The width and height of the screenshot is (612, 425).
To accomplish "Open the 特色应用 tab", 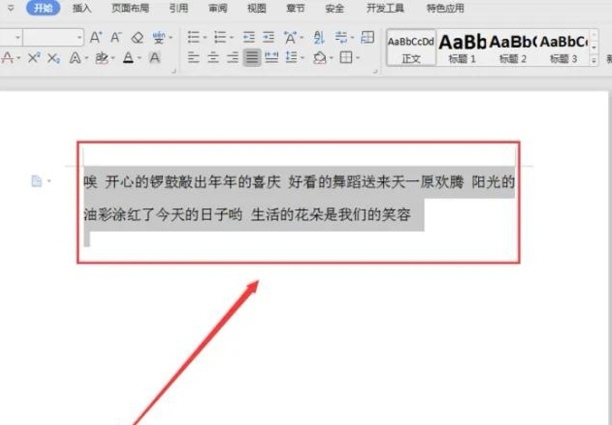I will tap(445, 8).
